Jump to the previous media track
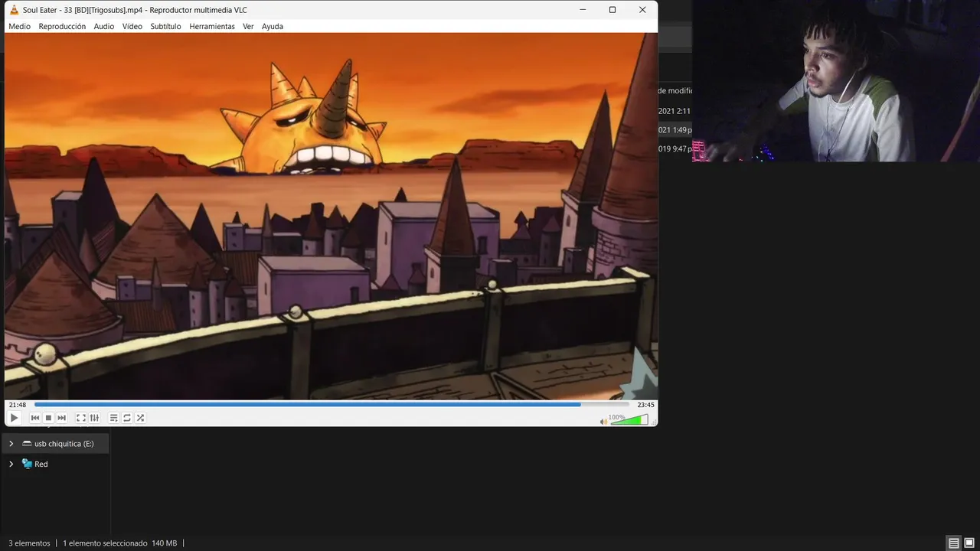 point(35,418)
